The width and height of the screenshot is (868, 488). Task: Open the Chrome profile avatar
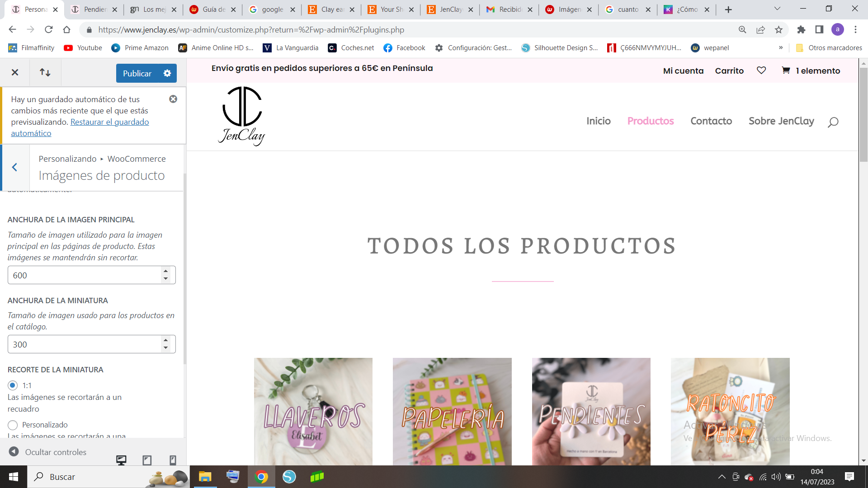pyautogui.click(x=838, y=29)
